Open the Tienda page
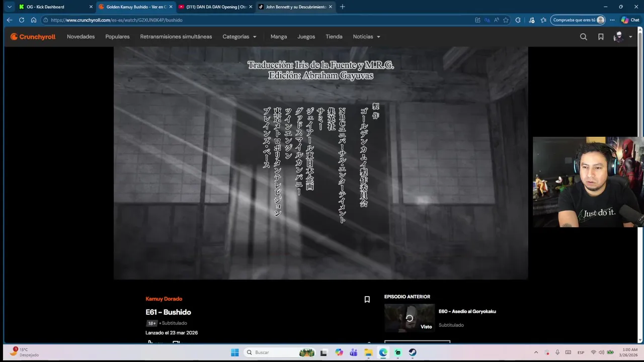This screenshot has width=644, height=362. 334,37
